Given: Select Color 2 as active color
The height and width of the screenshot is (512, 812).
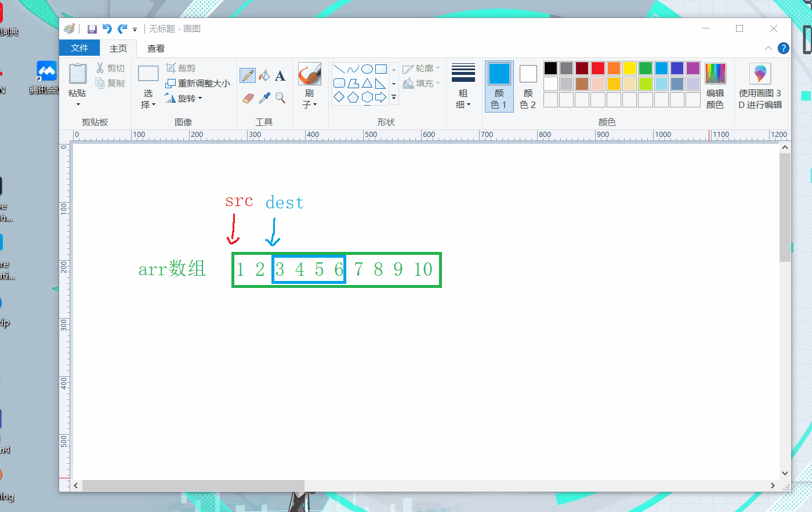Looking at the screenshot, I should point(528,86).
